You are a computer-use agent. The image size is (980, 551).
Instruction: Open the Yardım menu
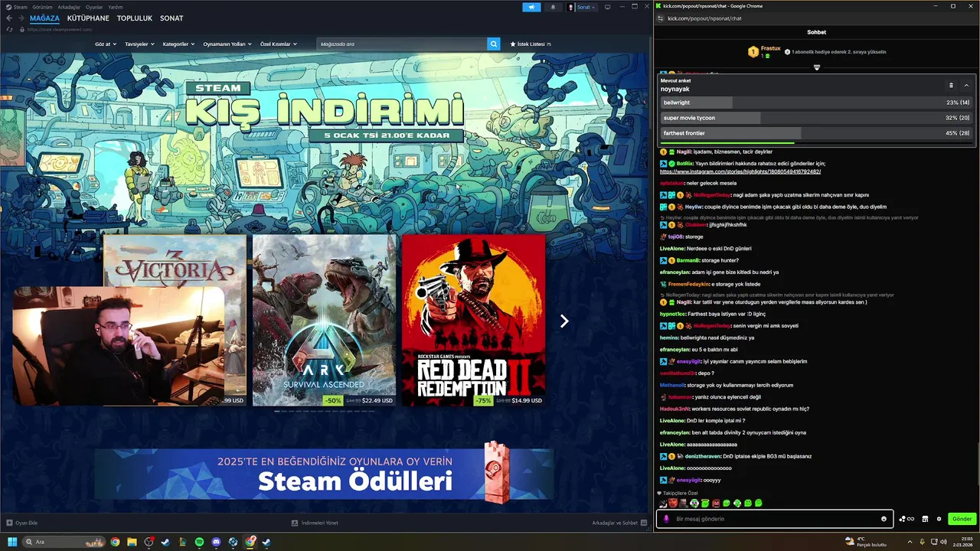click(x=116, y=7)
